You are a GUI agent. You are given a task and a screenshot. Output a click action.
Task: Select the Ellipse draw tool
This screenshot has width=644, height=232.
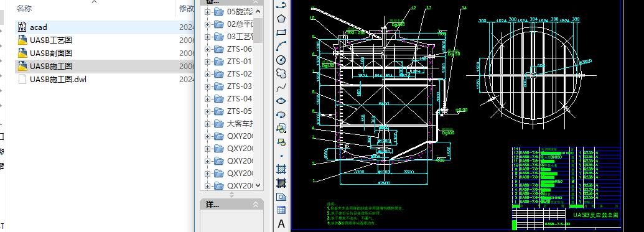[x=281, y=101]
